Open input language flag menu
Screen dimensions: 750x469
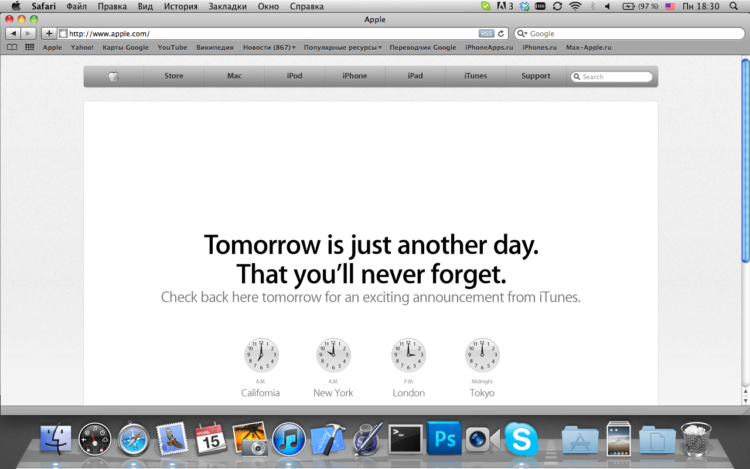670,6
